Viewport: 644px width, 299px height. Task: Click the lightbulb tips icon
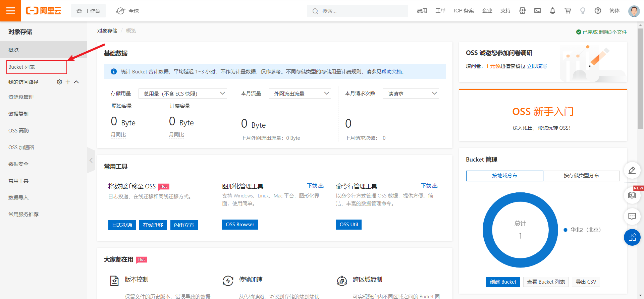tap(583, 11)
